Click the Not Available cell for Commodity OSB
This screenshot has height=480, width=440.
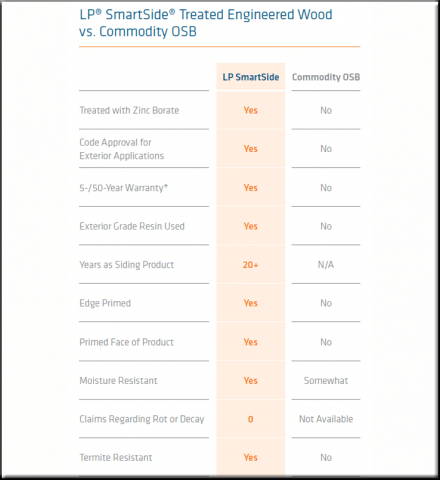(326, 419)
